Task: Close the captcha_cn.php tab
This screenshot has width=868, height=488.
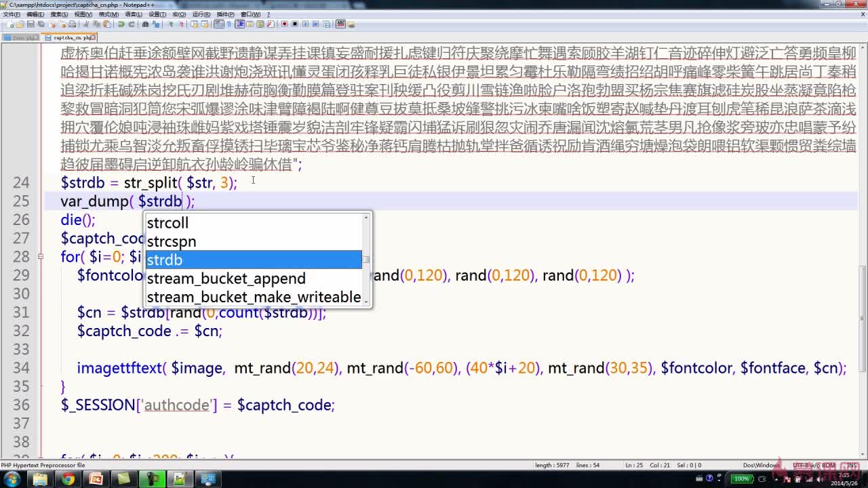Action: pos(94,38)
